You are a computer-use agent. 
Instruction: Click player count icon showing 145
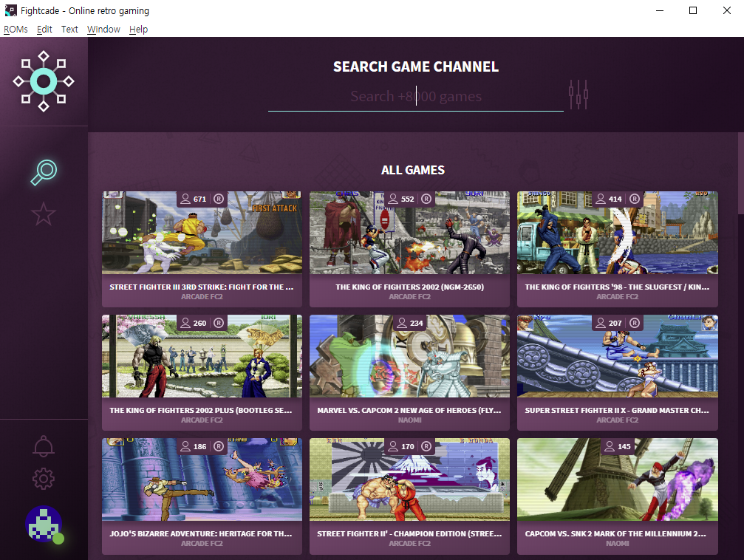point(610,446)
